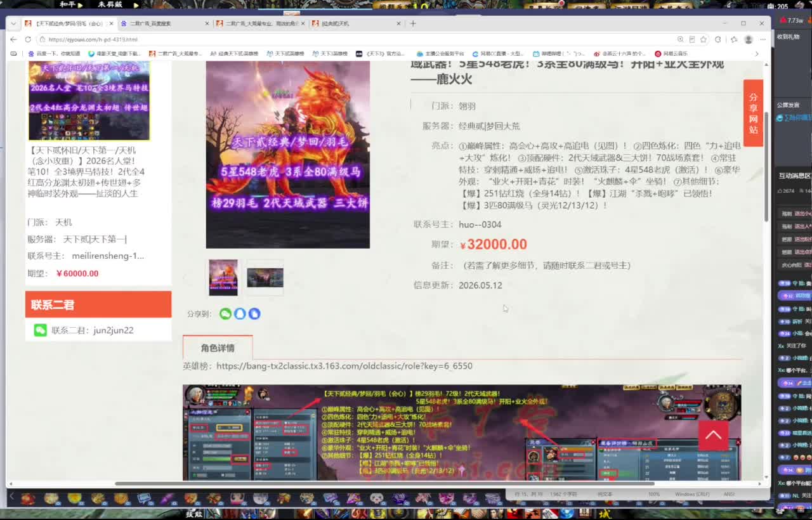Image resolution: width=812 pixels, height=520 pixels.
Task: Click the character detail screenshot banner
Action: [462, 432]
